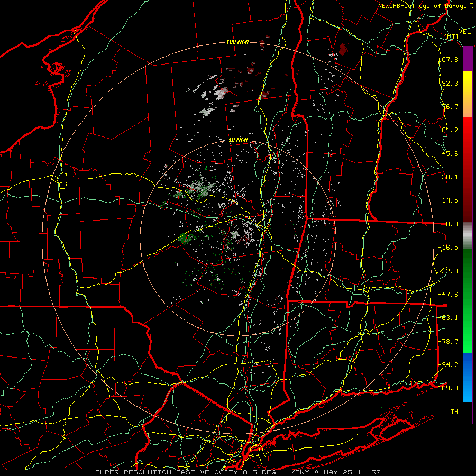The height and width of the screenshot is (476, 476).
Task: Click the -109.8 velocity scale value
Action: [446, 388]
